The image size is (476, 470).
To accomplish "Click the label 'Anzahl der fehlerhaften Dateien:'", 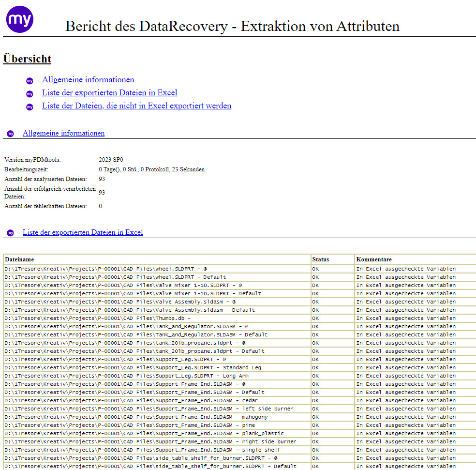I will 45,206.
